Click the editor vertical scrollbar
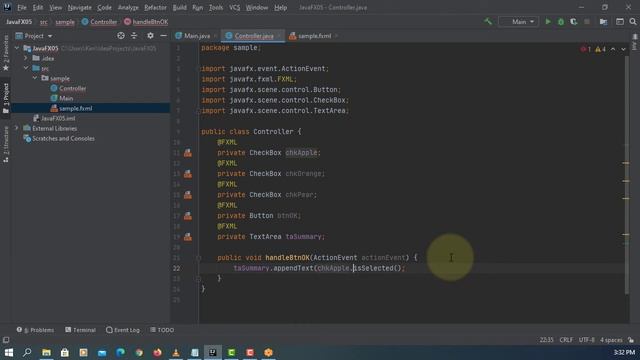 [x=627, y=175]
